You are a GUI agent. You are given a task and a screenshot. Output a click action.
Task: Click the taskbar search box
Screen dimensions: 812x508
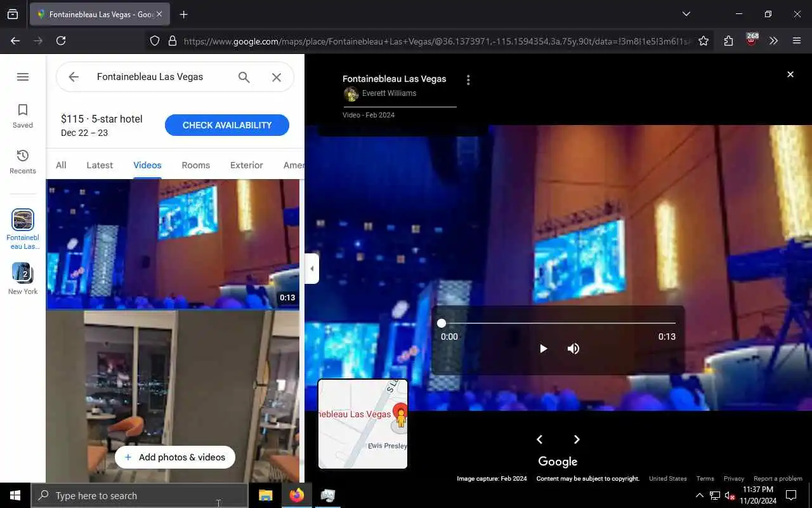[140, 495]
